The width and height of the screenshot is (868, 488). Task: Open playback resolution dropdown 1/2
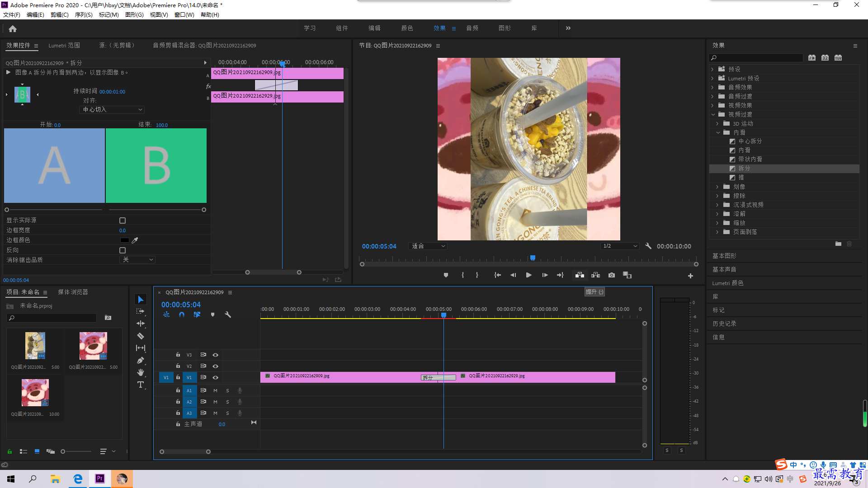[x=620, y=246]
